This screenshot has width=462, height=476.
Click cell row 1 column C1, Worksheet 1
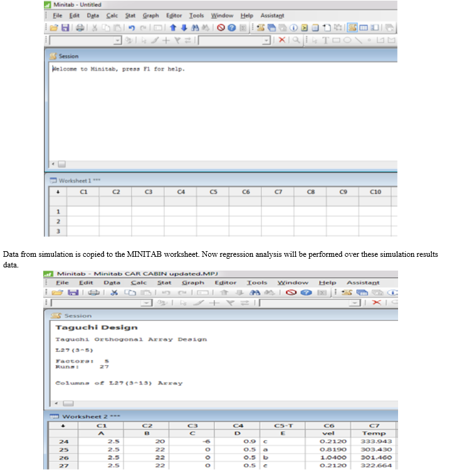click(x=83, y=211)
